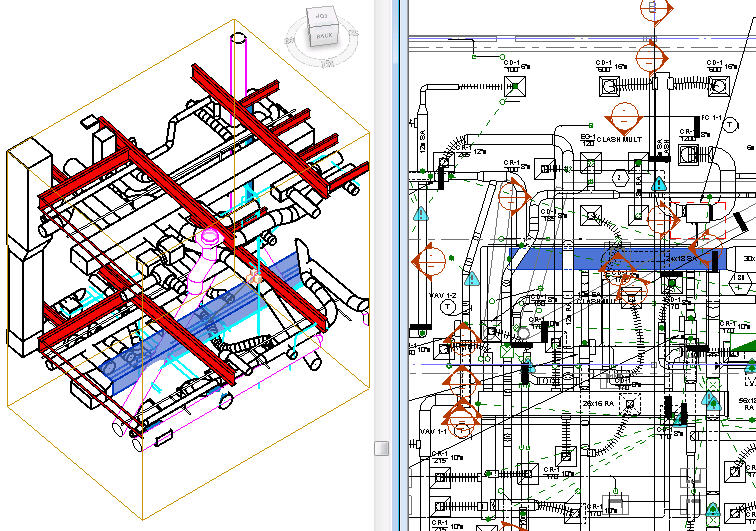Screen dimensions: 756x531
Task: Select the diffuser below the top-left CD-1 tag
Action: 512,88
